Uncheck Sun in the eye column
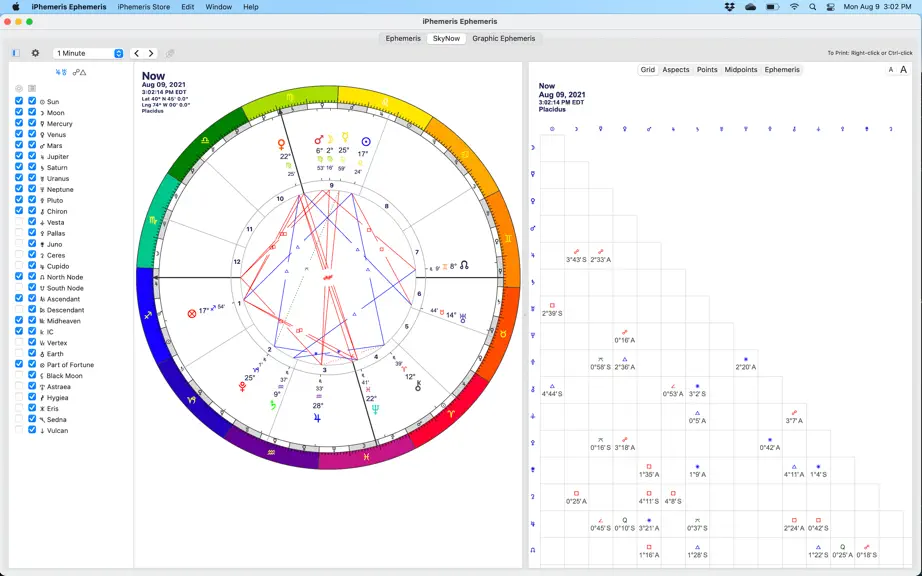 click(x=19, y=101)
